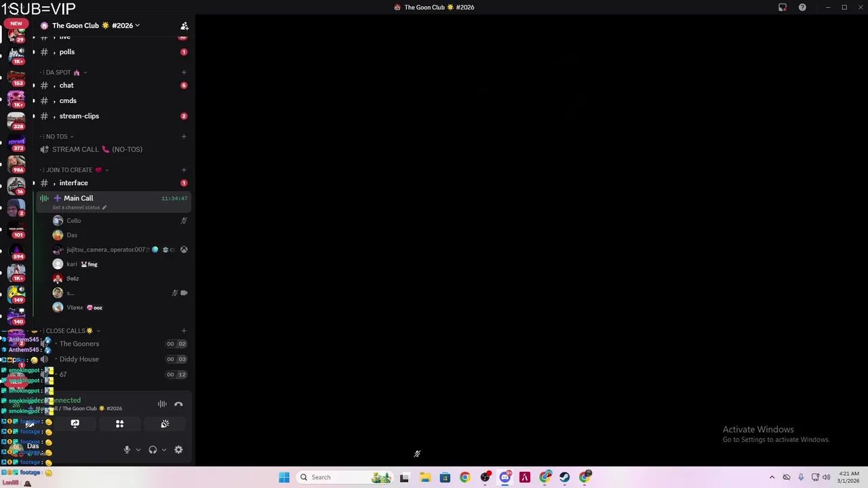Image resolution: width=868 pixels, height=488 pixels.
Task: Open Adobe Acrobat from the taskbar
Action: 524,477
